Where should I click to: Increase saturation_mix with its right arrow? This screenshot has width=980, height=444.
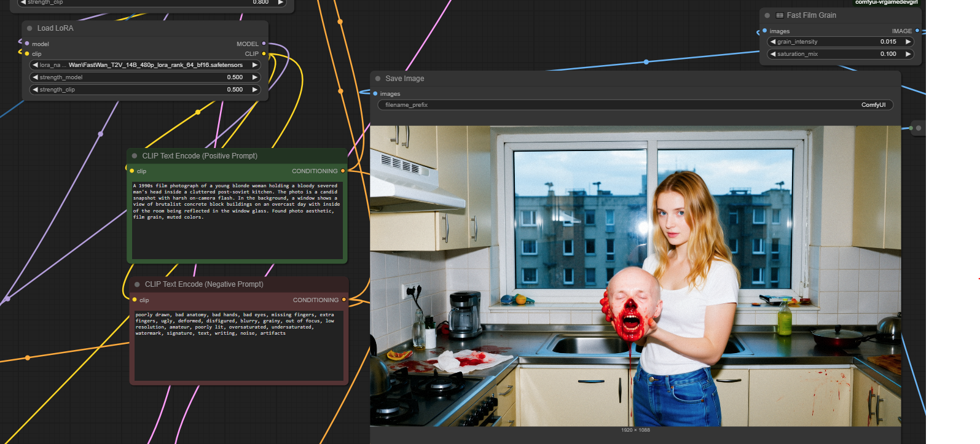click(x=908, y=54)
